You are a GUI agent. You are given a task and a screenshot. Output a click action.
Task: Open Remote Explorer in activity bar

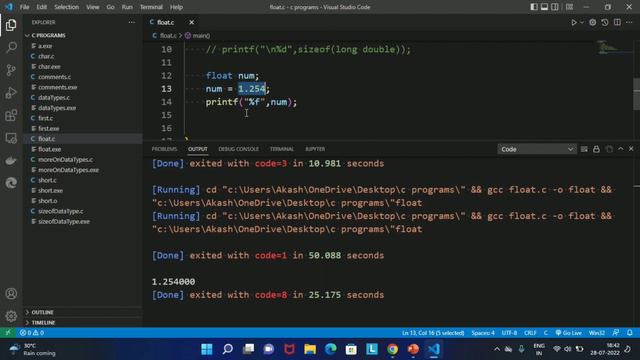pos(11,138)
